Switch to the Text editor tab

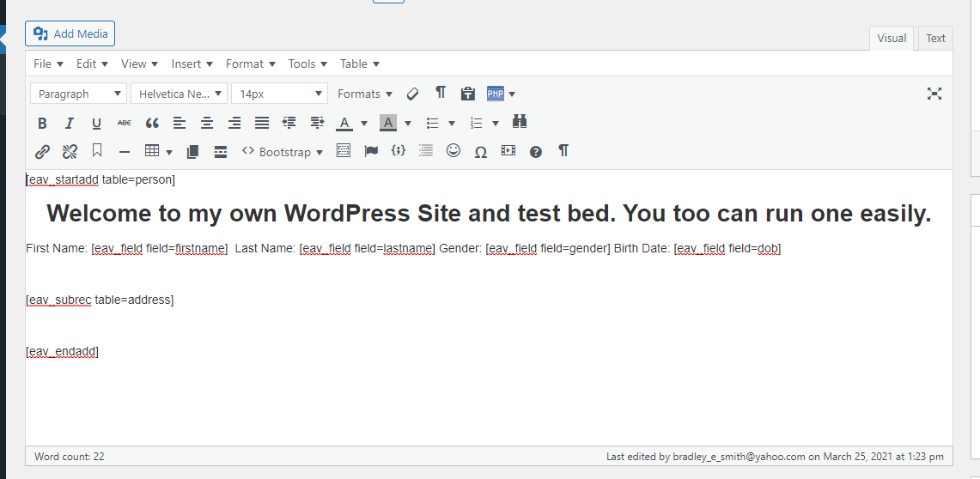pos(935,38)
